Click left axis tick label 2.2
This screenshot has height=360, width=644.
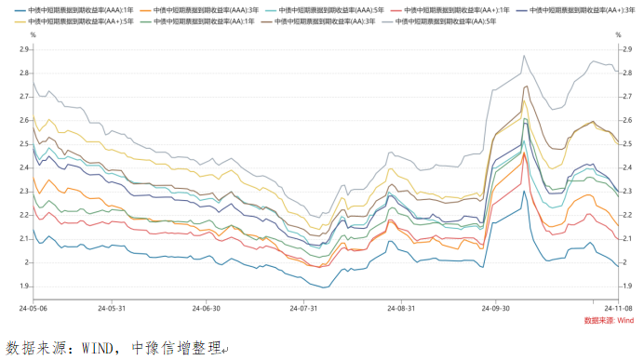[x=24, y=215]
